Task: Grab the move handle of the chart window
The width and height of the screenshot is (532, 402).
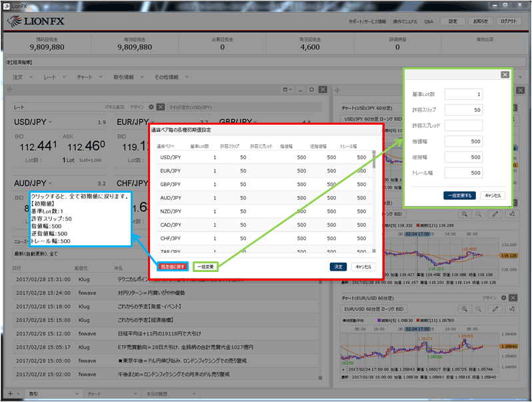Action: coord(337,90)
